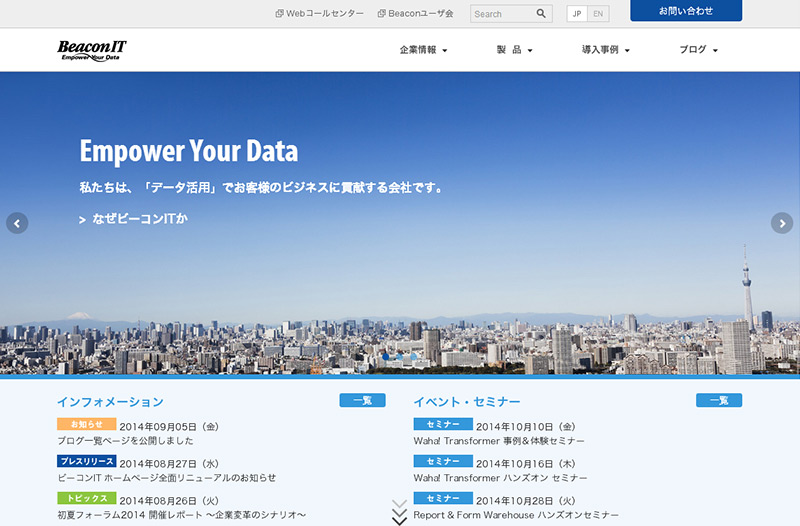The image size is (800, 526).
Task: Open ビーコンIT ホームページ全面リニューアルのお知らせ item
Action: 167,478
